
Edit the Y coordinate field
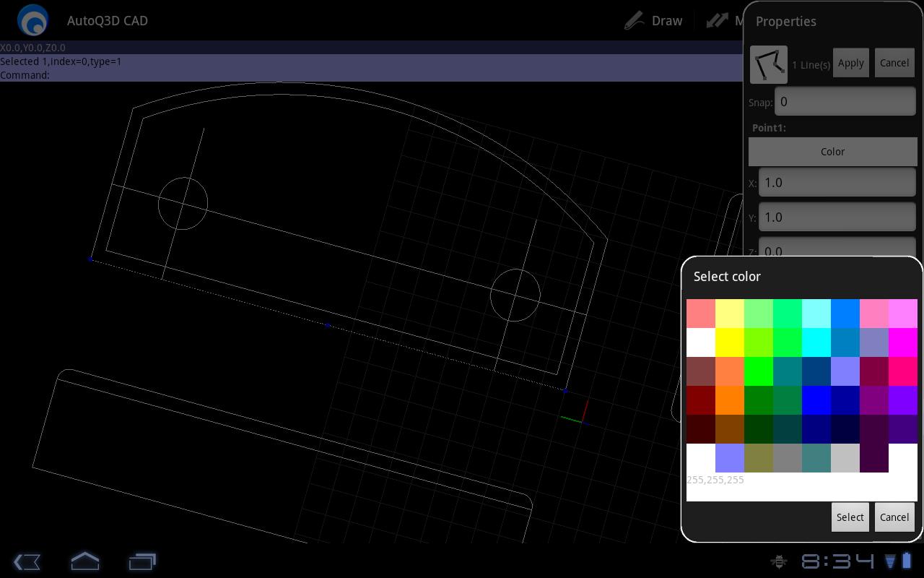click(837, 217)
